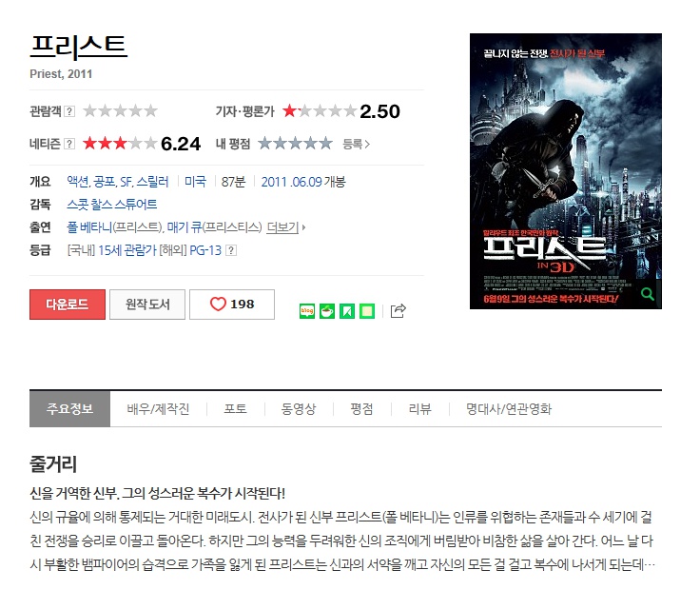Click the 원작도서 button
This screenshot has width=700, height=590.
click(x=147, y=305)
